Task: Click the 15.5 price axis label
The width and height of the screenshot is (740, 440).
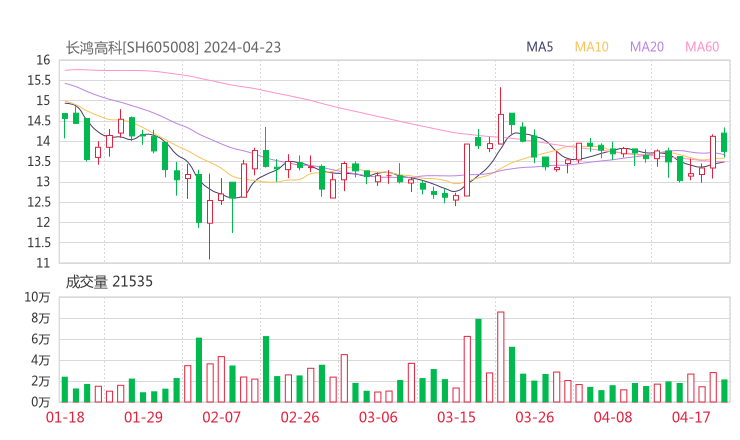Action: click(39, 80)
